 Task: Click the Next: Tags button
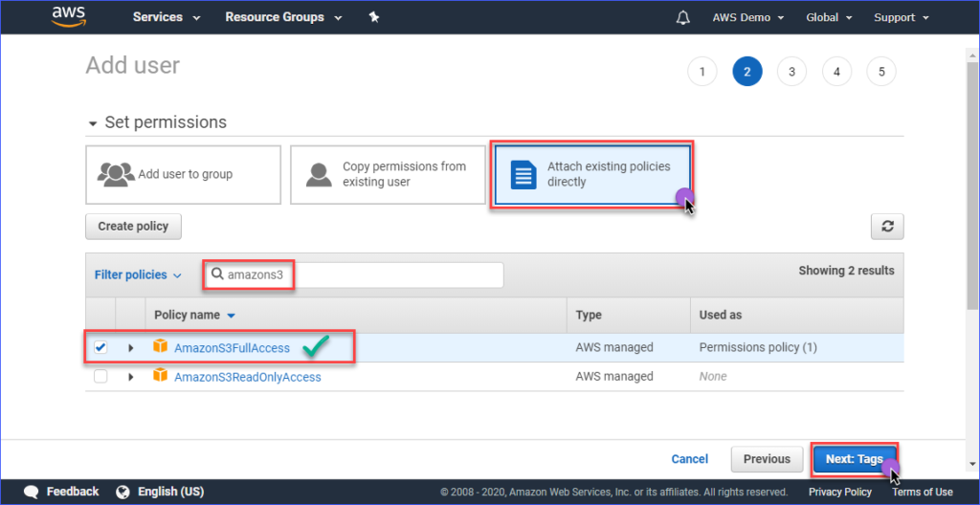click(x=855, y=459)
